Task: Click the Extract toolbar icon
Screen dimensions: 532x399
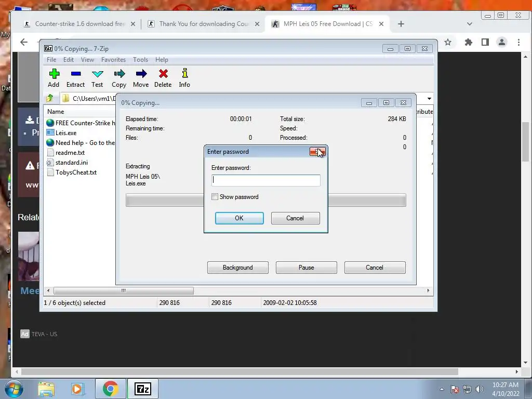Action: (x=76, y=74)
